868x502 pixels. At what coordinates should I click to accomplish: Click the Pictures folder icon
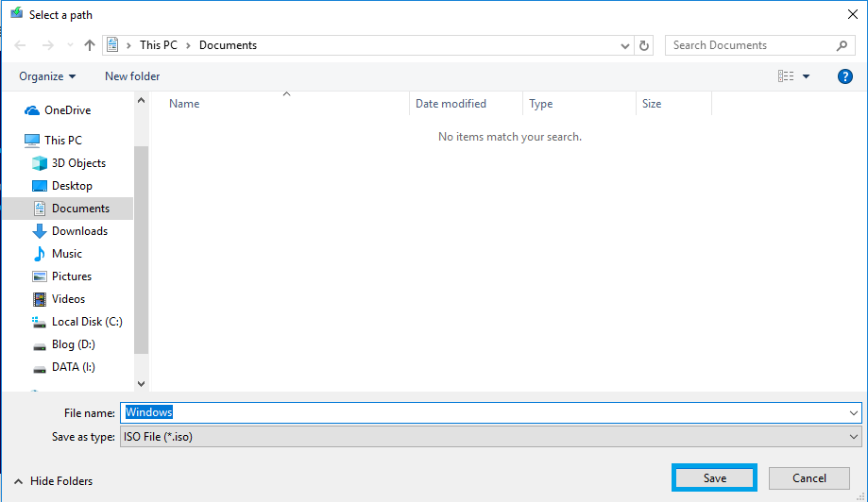click(x=40, y=276)
